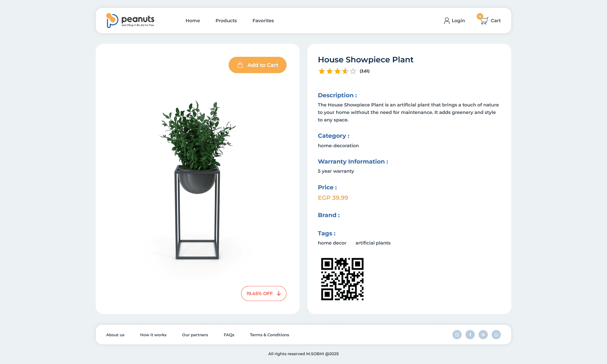607x364 pixels.
Task: Click the House Showpiece Plant title
Action: pos(366,60)
